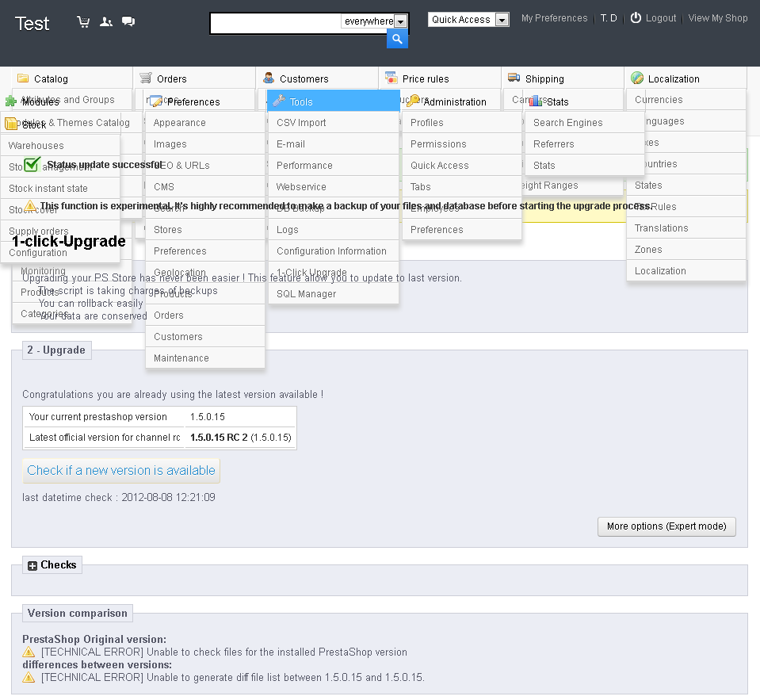
Task: Select Stores in Preferences menu
Action: tap(205, 230)
